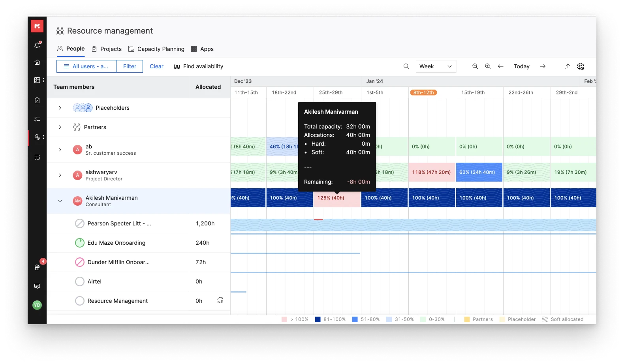Screen dimensions: 624x364
Task: Expand the ab team member row
Action: coord(60,150)
